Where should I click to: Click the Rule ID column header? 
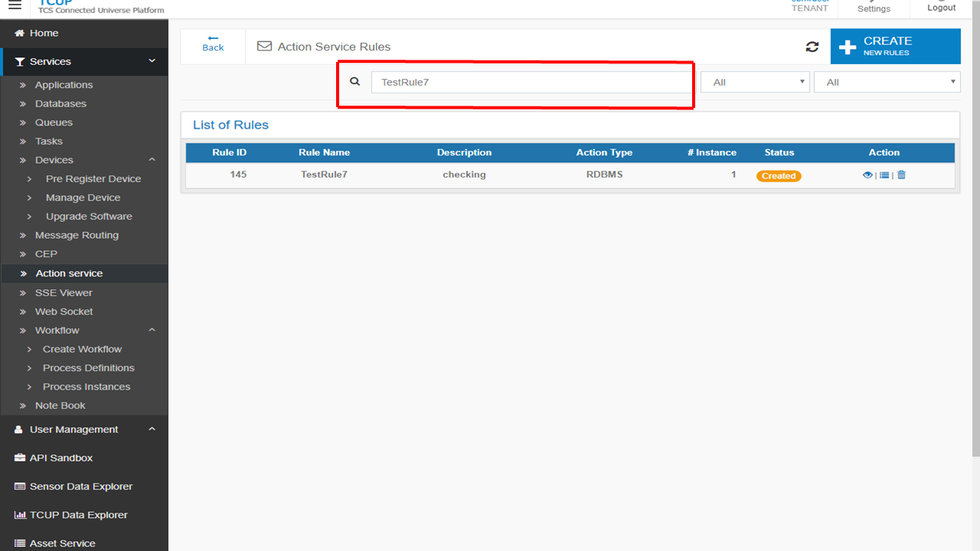229,152
